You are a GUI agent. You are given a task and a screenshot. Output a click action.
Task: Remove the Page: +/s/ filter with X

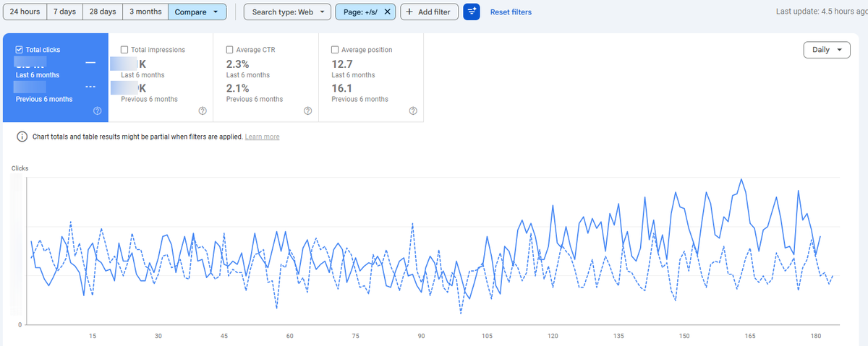[x=387, y=12]
